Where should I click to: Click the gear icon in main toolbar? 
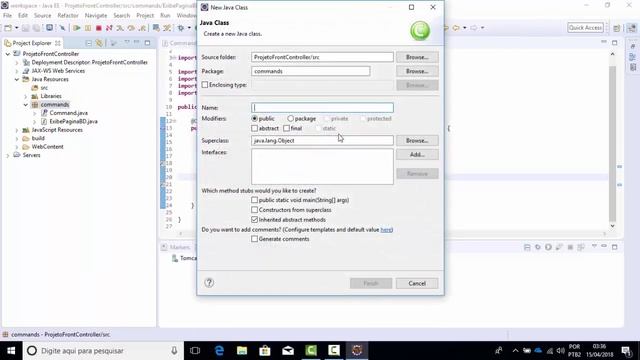(181, 28)
